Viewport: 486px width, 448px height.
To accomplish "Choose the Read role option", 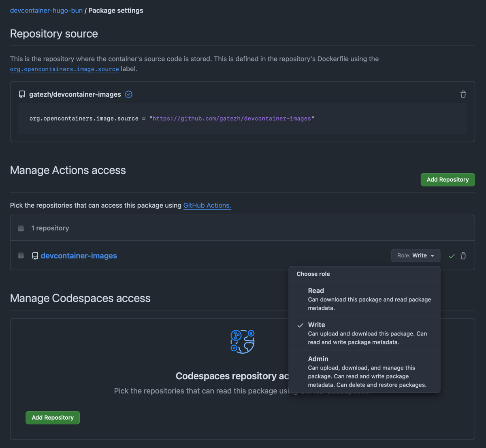I will point(364,299).
